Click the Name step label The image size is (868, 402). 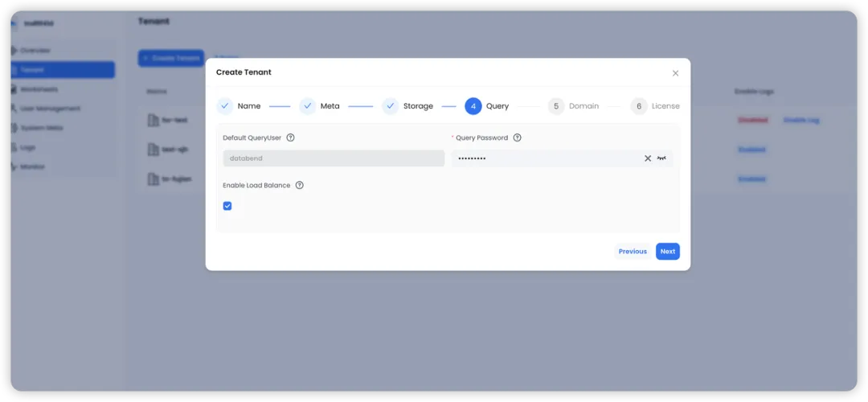pyautogui.click(x=249, y=106)
